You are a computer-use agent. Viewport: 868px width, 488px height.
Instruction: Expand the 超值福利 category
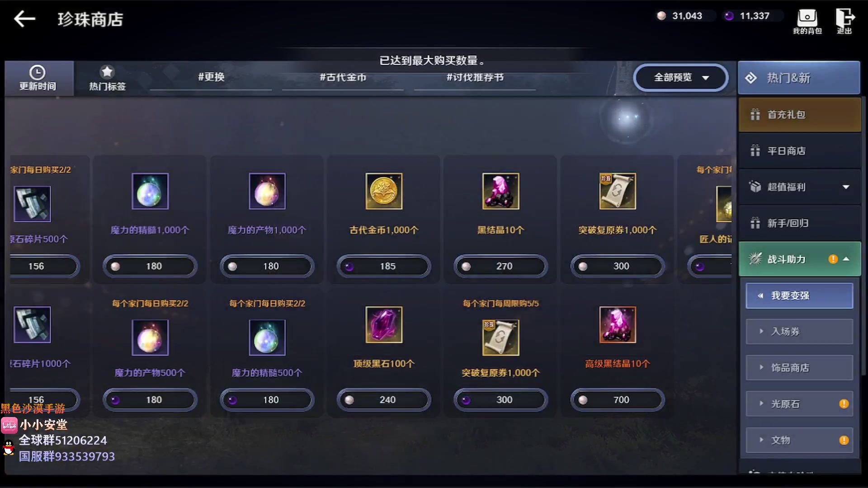pyautogui.click(x=799, y=187)
